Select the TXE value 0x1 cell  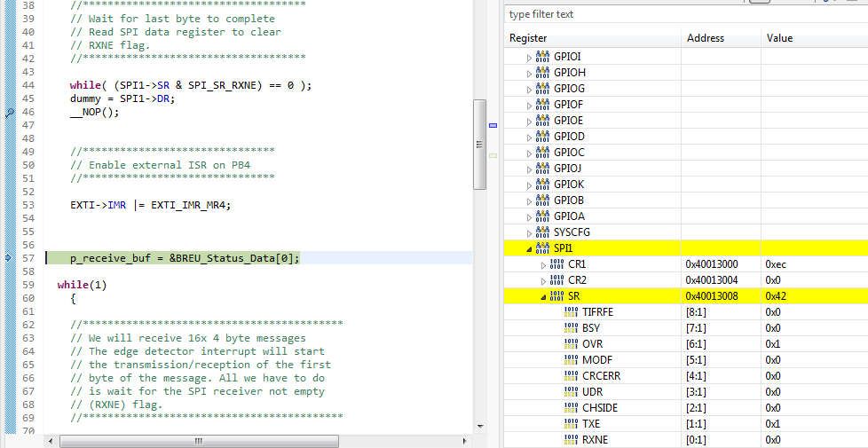tap(814, 424)
